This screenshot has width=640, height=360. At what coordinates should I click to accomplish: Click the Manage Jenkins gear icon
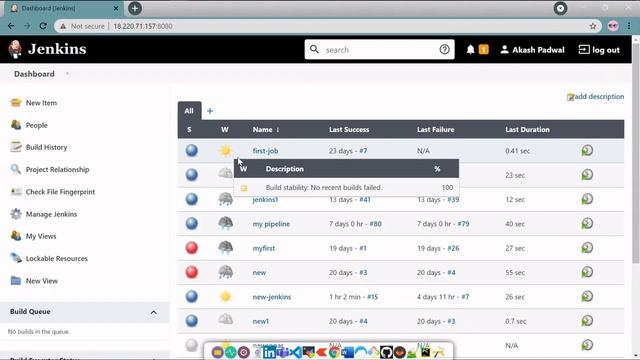coord(16,214)
